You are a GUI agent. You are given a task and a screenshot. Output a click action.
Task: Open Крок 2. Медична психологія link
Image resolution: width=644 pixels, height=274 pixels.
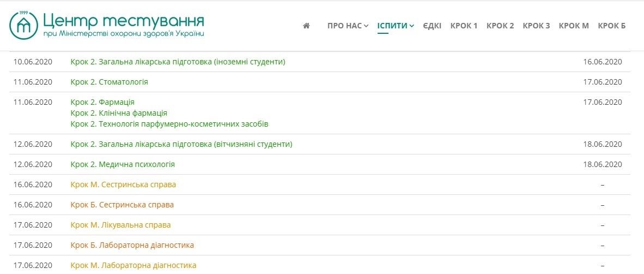tap(123, 164)
